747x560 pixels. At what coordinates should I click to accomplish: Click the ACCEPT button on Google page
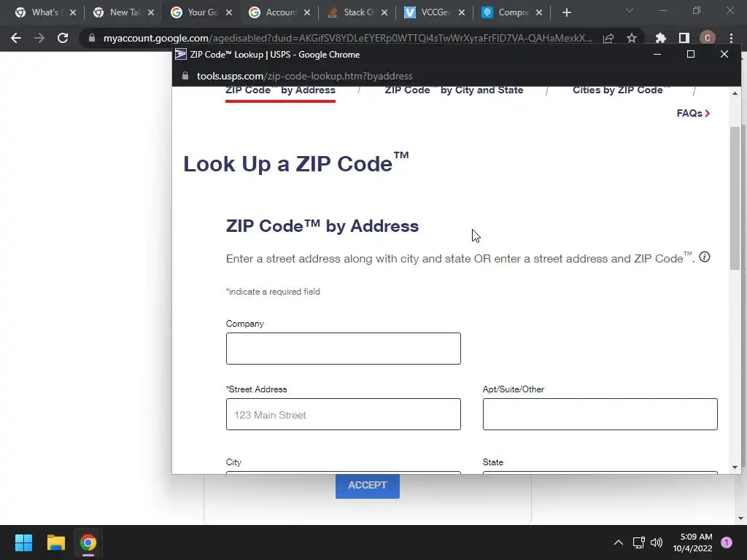(x=368, y=486)
